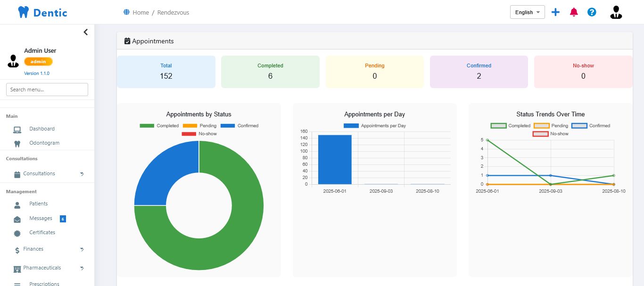Toggle Appointments per Day legend item
Screen dimensions: 644x286
(374, 126)
